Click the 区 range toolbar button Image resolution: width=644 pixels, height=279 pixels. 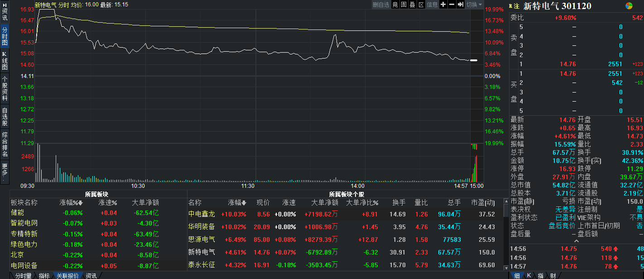tap(421, 5)
